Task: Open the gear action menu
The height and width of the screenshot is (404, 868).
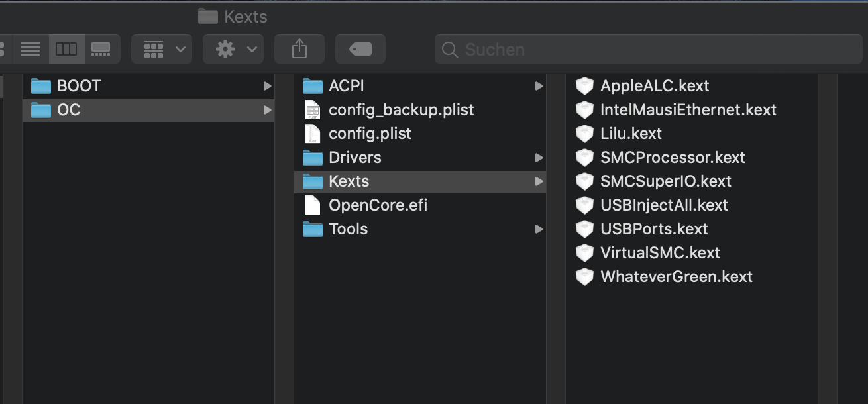Action: coord(233,49)
